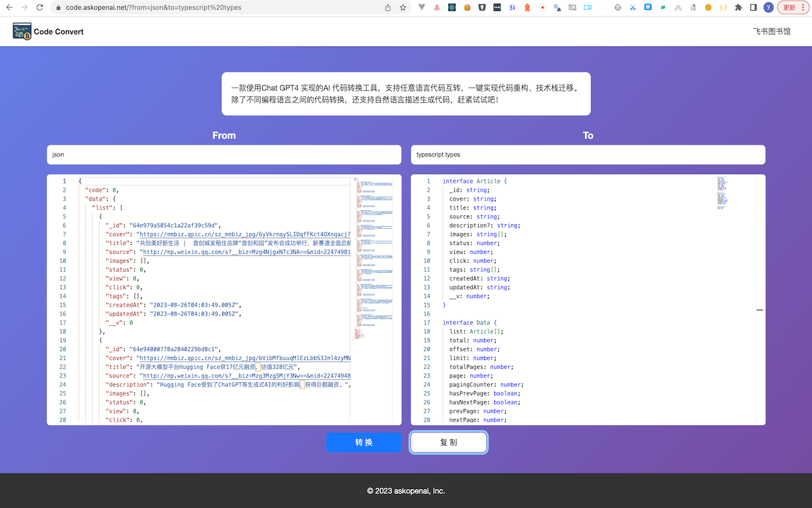Open the 飞书图书馆 link
Image resolution: width=812 pixels, height=508 pixels.
[771, 31]
